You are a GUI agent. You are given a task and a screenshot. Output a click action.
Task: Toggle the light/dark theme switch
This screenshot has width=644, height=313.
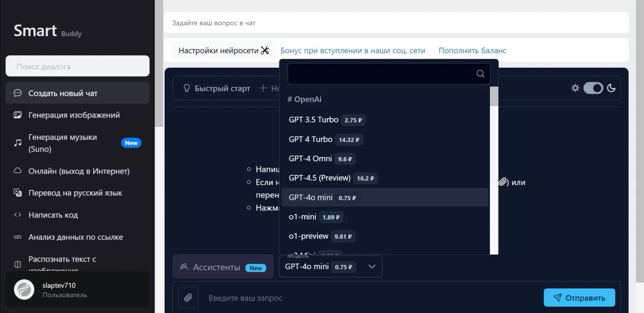593,88
